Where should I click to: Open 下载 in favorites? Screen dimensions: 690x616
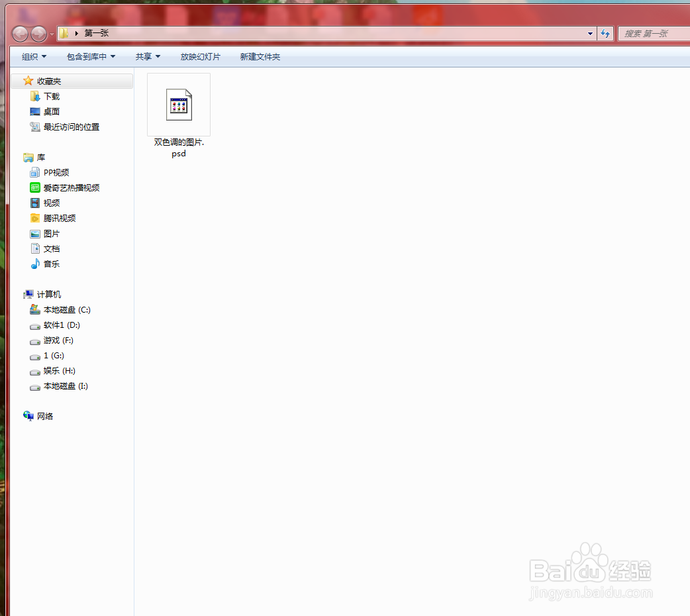(x=52, y=97)
